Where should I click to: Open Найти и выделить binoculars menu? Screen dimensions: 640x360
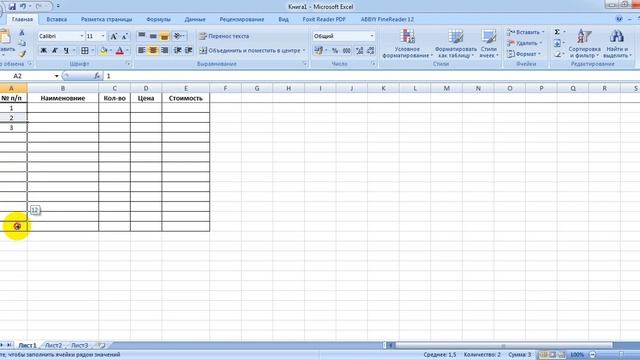(x=617, y=44)
